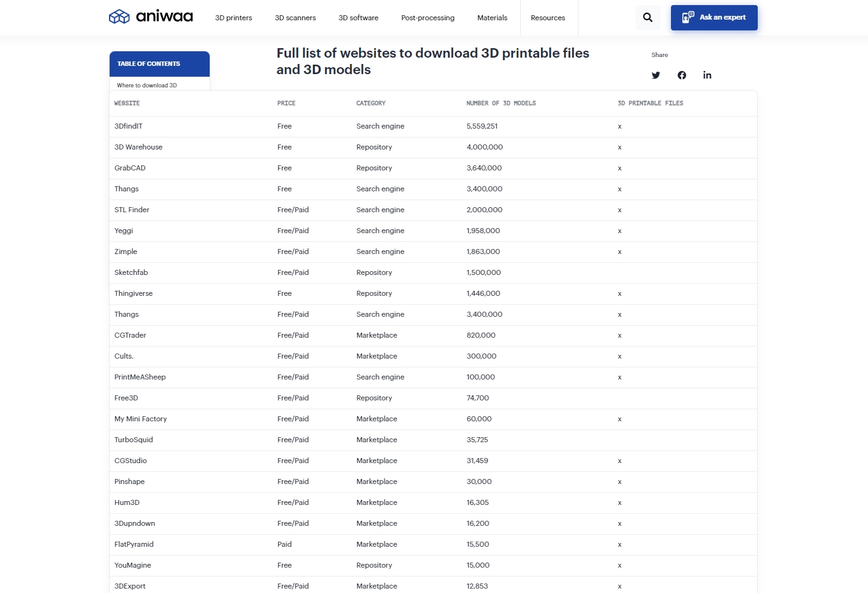868x593 pixels.
Task: Click the 74,700 model count
Action: tap(478, 398)
